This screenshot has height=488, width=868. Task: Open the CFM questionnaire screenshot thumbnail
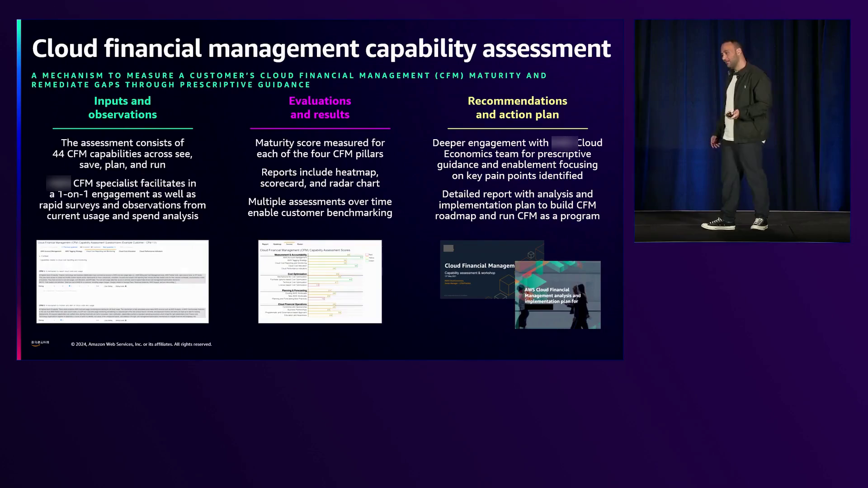click(123, 282)
